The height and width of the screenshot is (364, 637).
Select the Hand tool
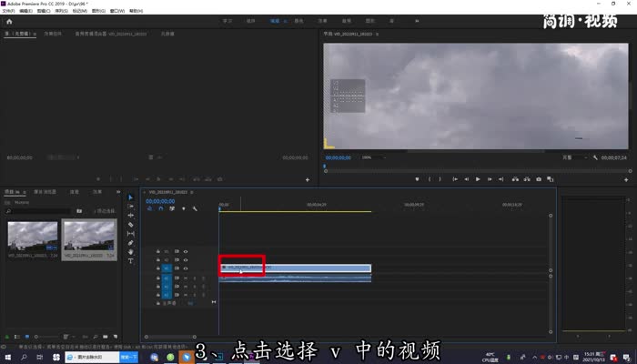(131, 251)
